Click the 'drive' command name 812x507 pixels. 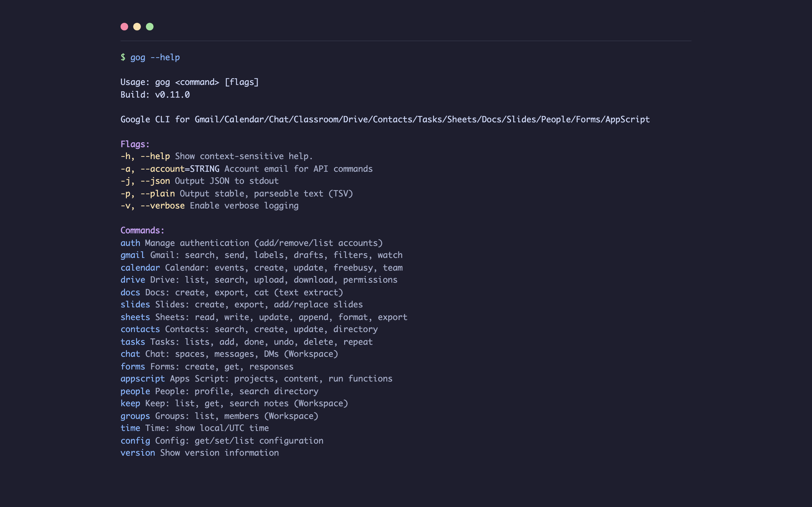coord(133,280)
